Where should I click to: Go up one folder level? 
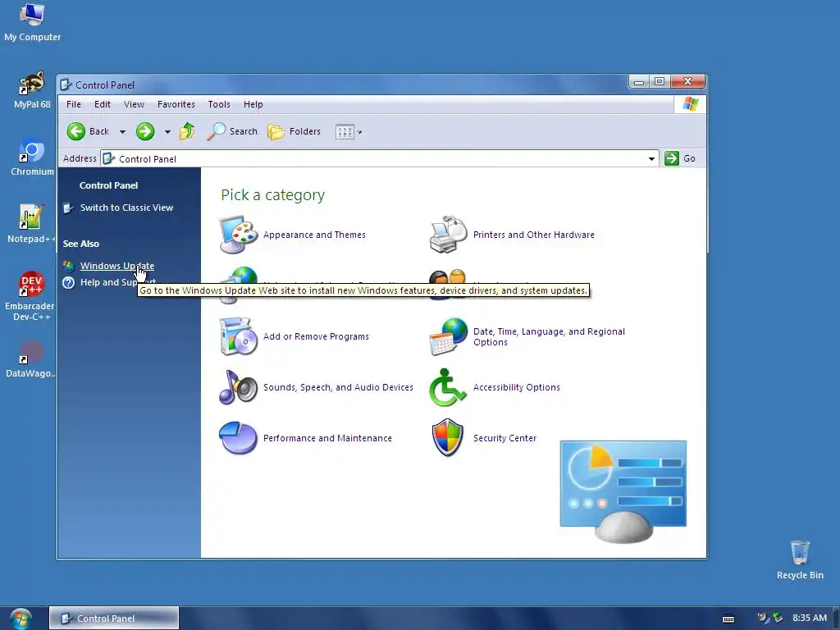tap(187, 131)
